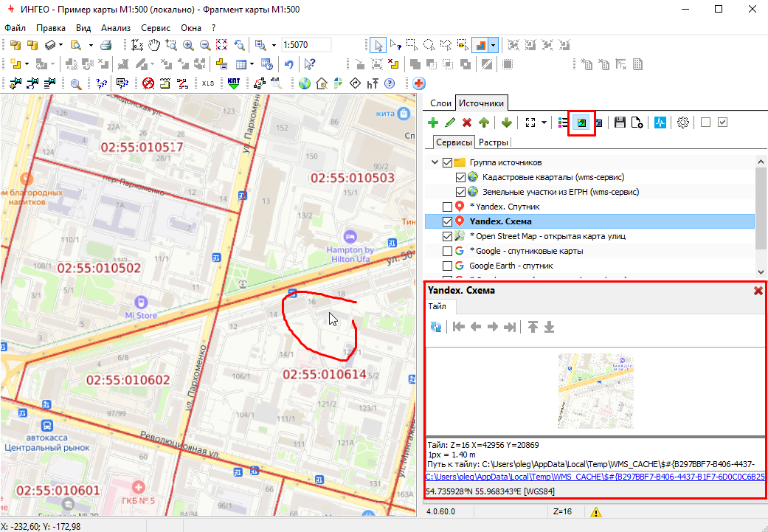Click the green pencil edit source icon
Viewport: 768px width, 532px height.
tap(450, 122)
